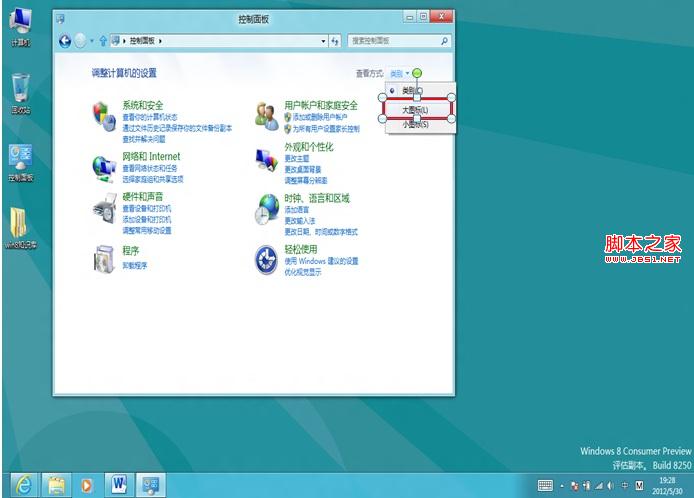Switch to Word in taskbar
Viewport: 694px width, 498px height.
click(119, 485)
